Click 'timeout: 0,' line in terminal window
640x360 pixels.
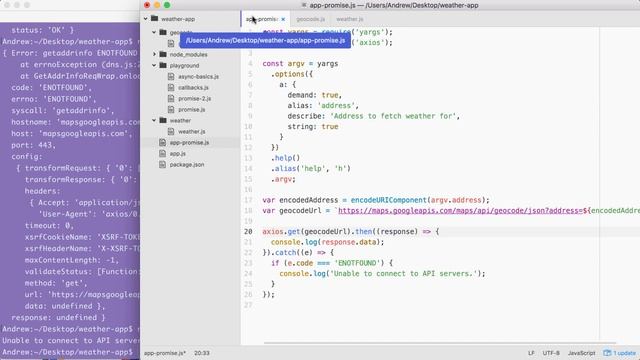coord(49,225)
